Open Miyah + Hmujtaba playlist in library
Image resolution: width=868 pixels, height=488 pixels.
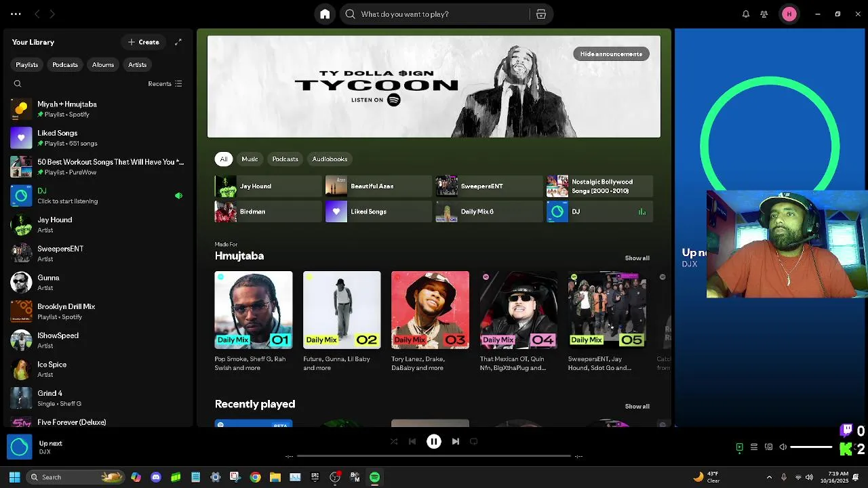tap(98, 109)
